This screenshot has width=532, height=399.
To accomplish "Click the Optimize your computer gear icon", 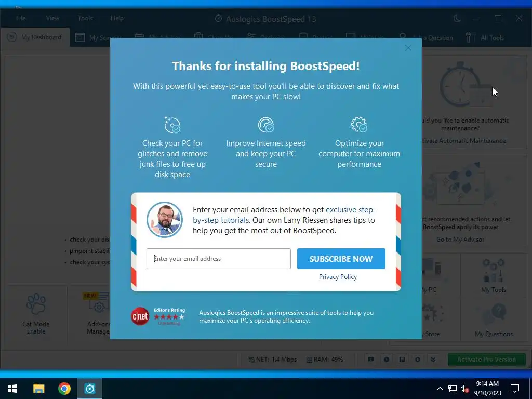I will (359, 125).
